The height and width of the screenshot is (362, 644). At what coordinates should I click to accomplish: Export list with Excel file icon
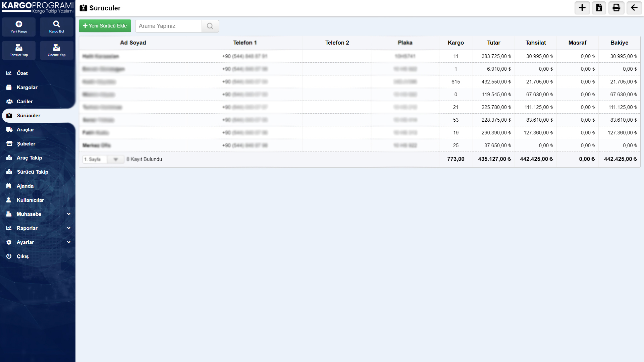tap(599, 8)
